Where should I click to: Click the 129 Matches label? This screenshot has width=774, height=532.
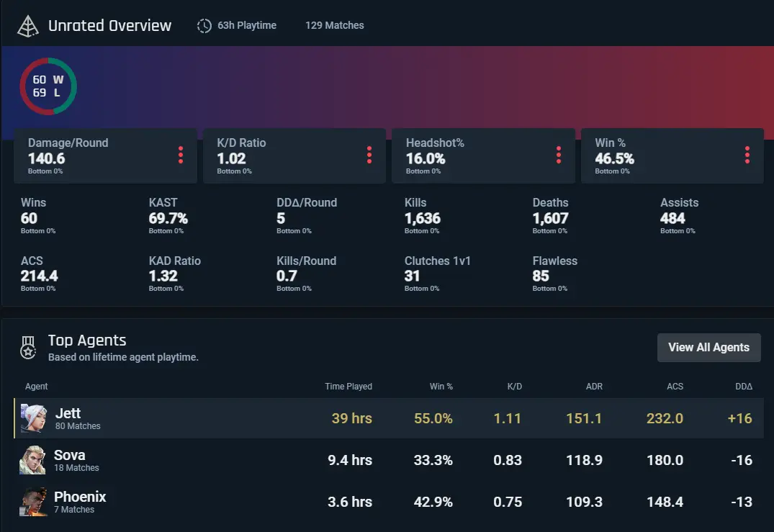tap(334, 25)
